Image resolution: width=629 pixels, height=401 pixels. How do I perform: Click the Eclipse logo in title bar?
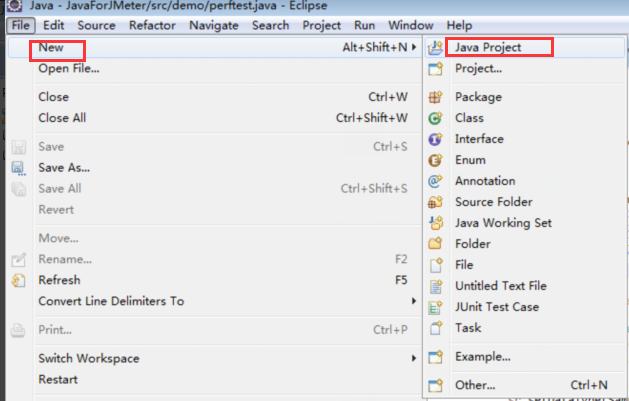pos(14,5)
